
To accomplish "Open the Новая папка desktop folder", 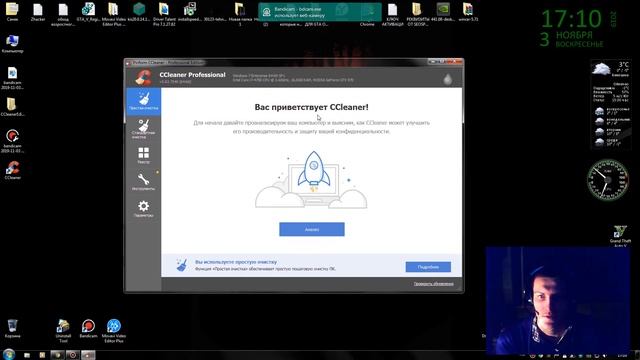I will coord(240,14).
